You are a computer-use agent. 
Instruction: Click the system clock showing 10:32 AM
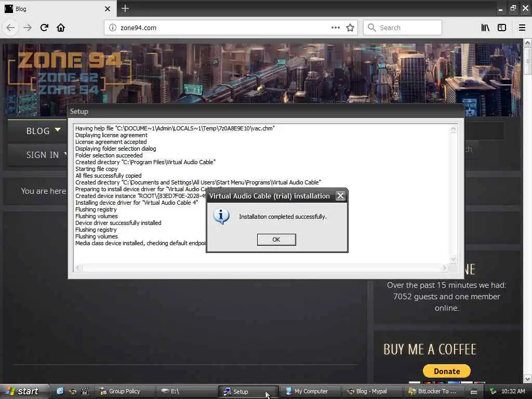pyautogui.click(x=513, y=391)
